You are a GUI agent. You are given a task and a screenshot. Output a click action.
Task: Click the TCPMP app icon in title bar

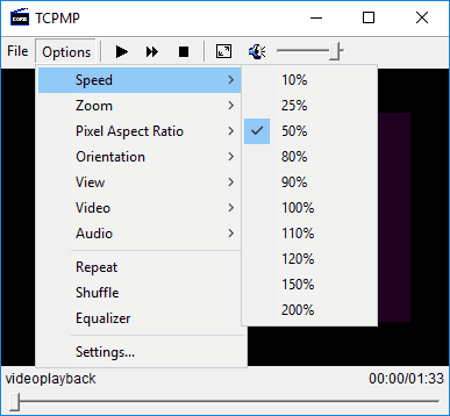tap(19, 17)
